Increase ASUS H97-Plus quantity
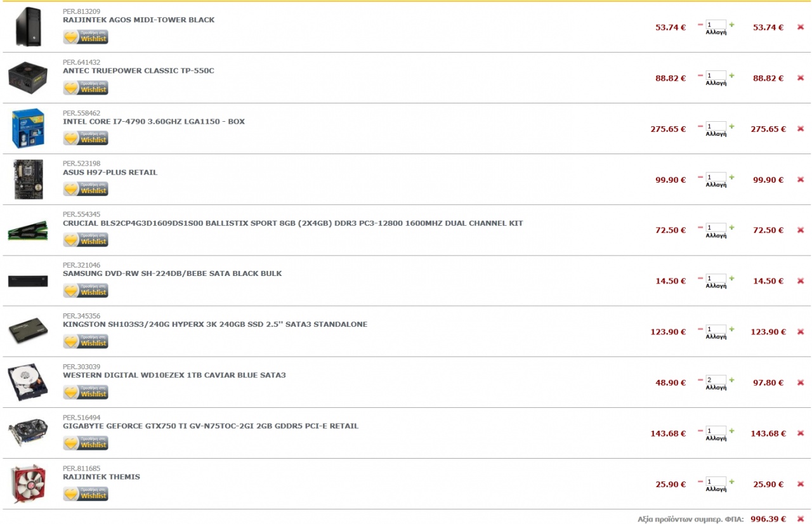 pyautogui.click(x=731, y=177)
